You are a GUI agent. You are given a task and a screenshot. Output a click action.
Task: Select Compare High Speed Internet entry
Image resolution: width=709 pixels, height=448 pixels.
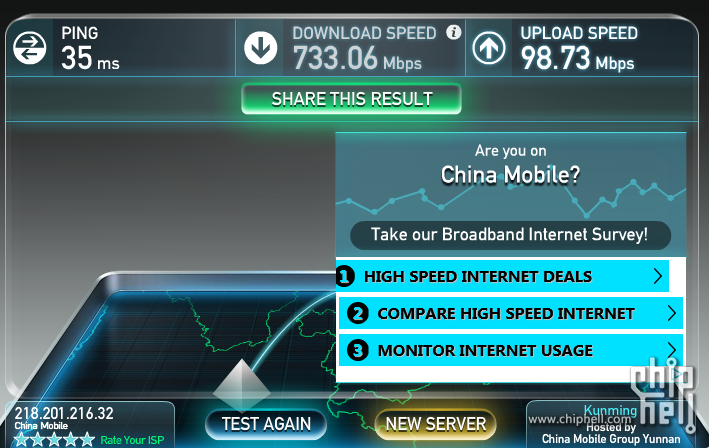pos(510,313)
